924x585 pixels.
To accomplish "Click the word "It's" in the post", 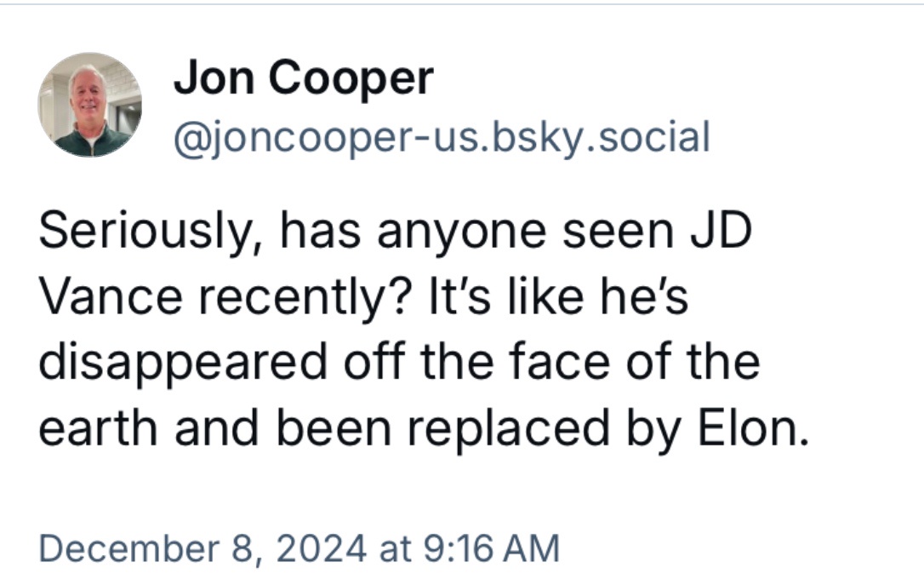I will (x=459, y=296).
